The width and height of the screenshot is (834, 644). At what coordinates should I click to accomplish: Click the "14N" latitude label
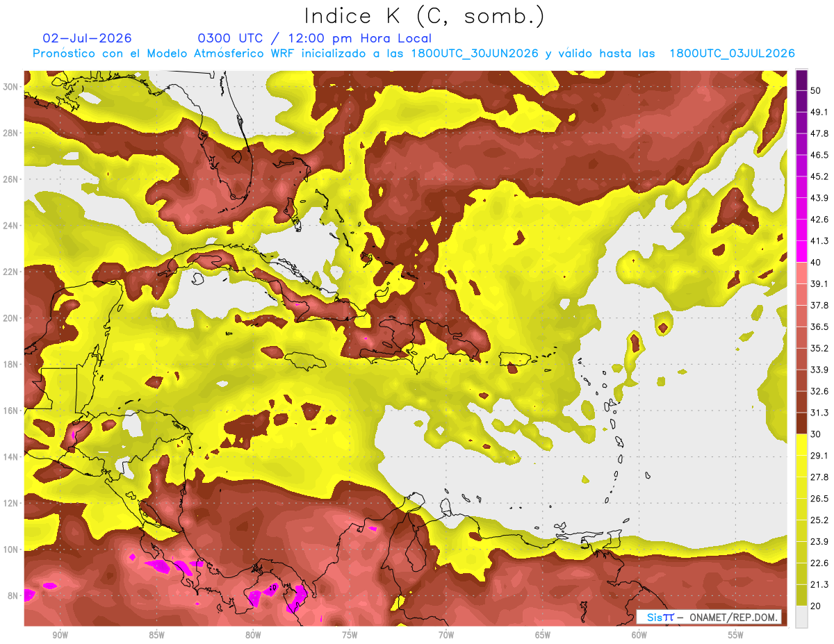point(10,457)
